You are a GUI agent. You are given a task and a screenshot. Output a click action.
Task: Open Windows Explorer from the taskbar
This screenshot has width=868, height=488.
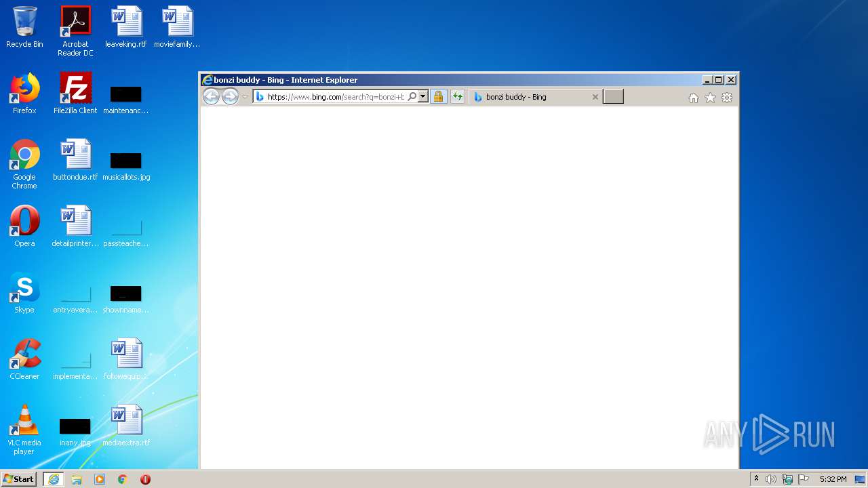click(77, 479)
